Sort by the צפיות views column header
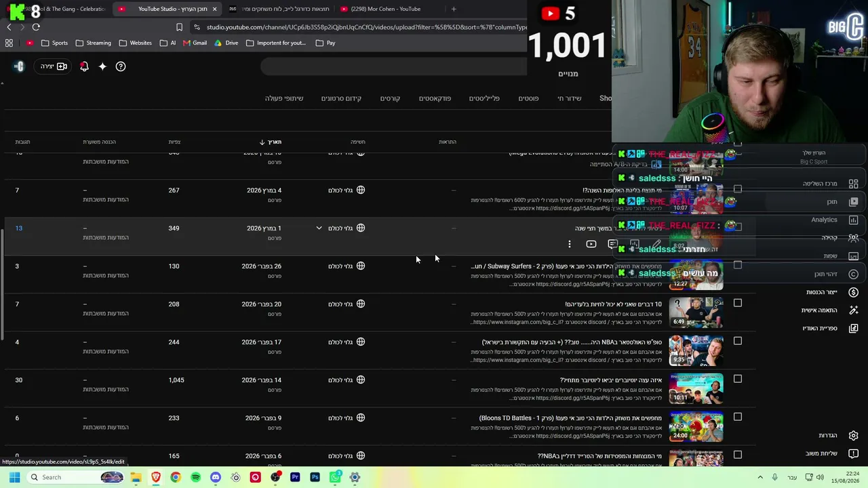 [174, 142]
